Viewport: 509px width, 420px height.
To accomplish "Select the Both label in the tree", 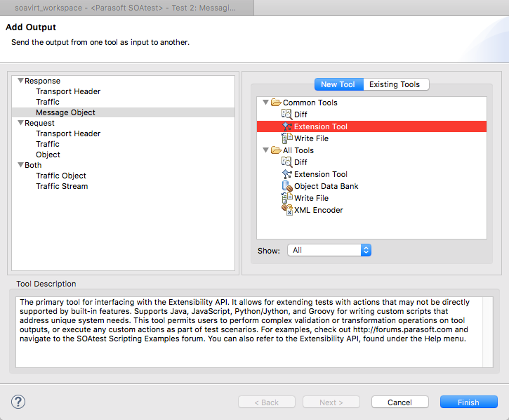I will point(33,165).
